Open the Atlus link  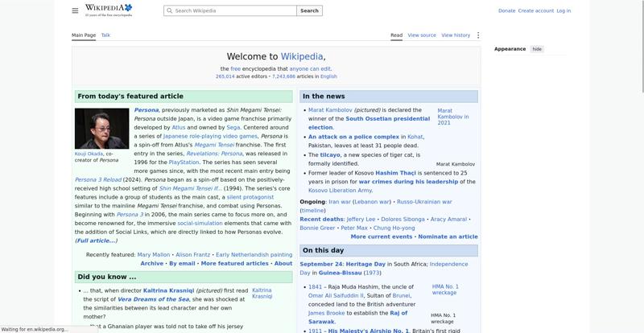179,128
